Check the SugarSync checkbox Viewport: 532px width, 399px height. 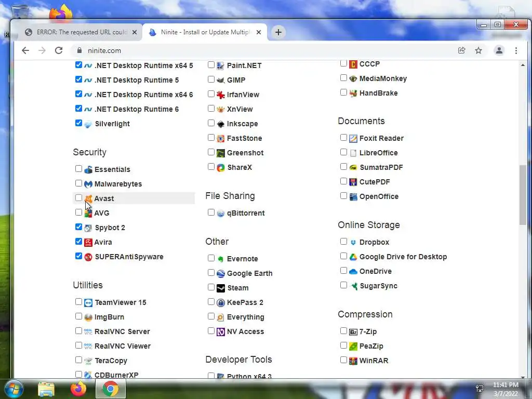click(x=343, y=285)
